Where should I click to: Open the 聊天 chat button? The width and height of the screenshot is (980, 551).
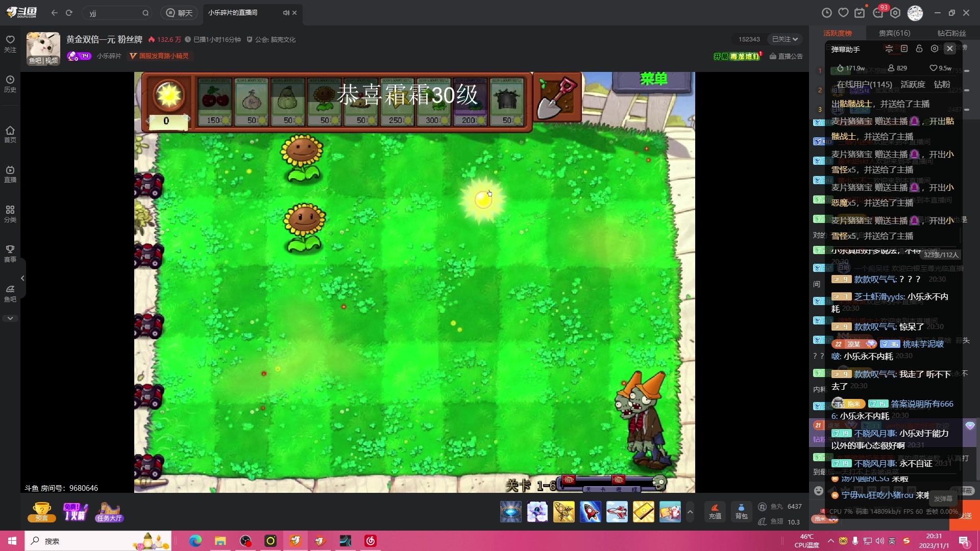click(179, 13)
